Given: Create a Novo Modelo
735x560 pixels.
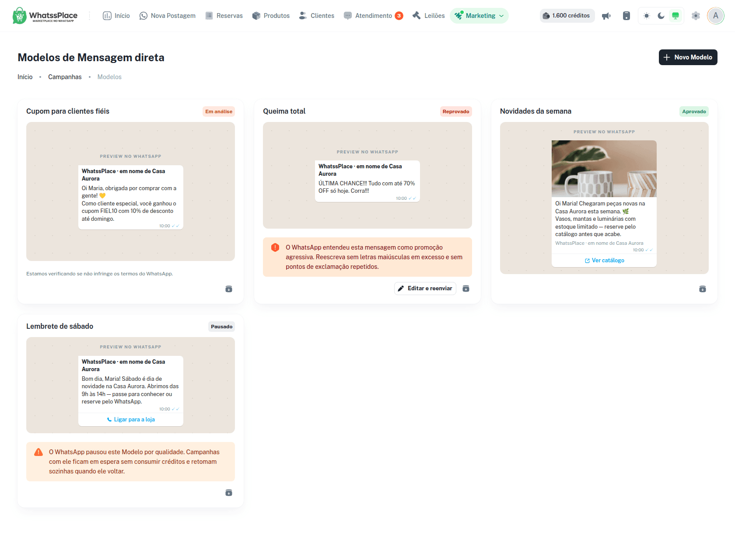Looking at the screenshot, I should click(x=688, y=57).
